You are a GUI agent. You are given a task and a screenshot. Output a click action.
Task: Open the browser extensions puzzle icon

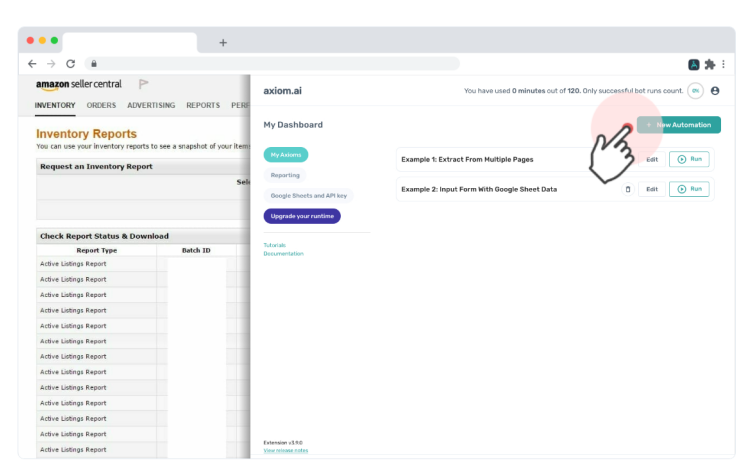coord(710,64)
